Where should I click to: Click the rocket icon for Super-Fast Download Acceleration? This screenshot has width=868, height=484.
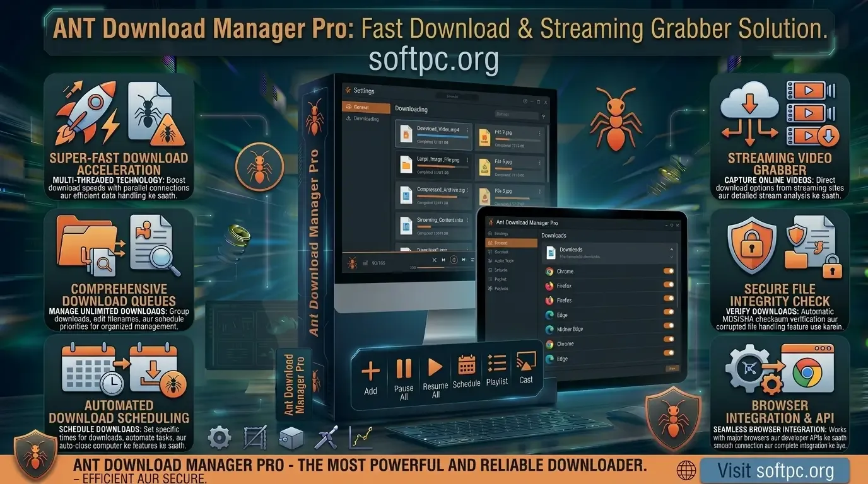click(x=87, y=113)
